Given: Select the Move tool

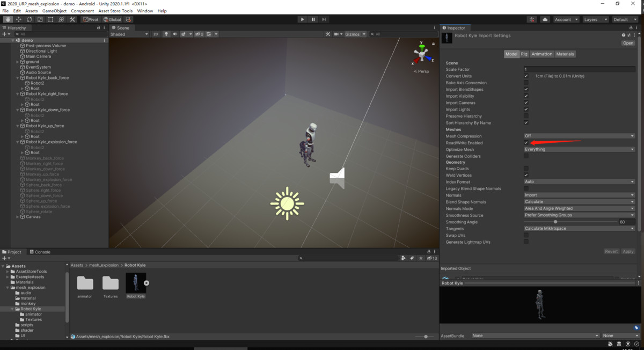Looking at the screenshot, I should point(18,19).
